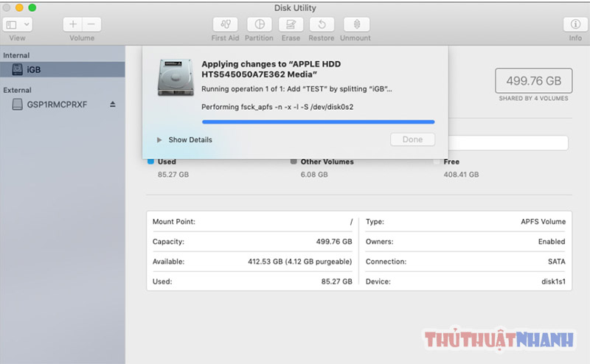Click the SHARED BY 4 VOLUMES label

533,98
